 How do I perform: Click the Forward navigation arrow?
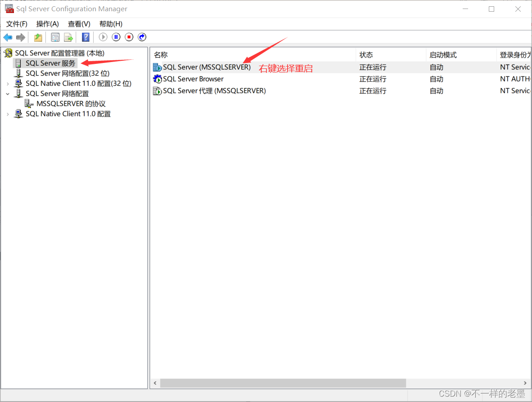point(20,37)
